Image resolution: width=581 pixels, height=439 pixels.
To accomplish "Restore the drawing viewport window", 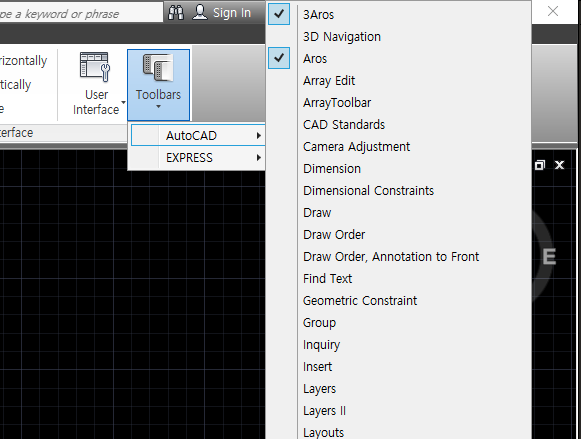I will click(540, 165).
